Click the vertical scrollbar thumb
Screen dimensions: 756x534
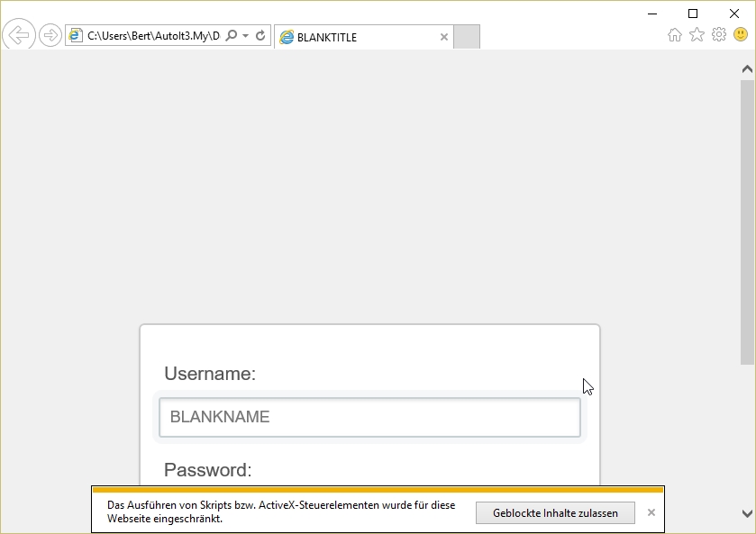coord(747,221)
